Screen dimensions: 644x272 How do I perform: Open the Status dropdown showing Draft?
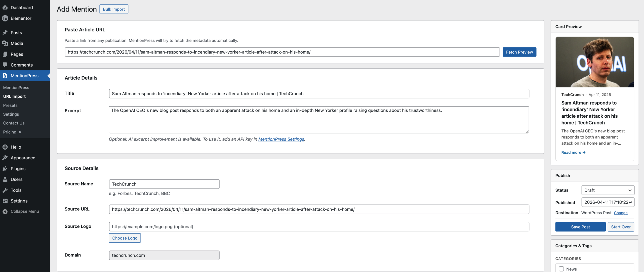tap(608, 190)
